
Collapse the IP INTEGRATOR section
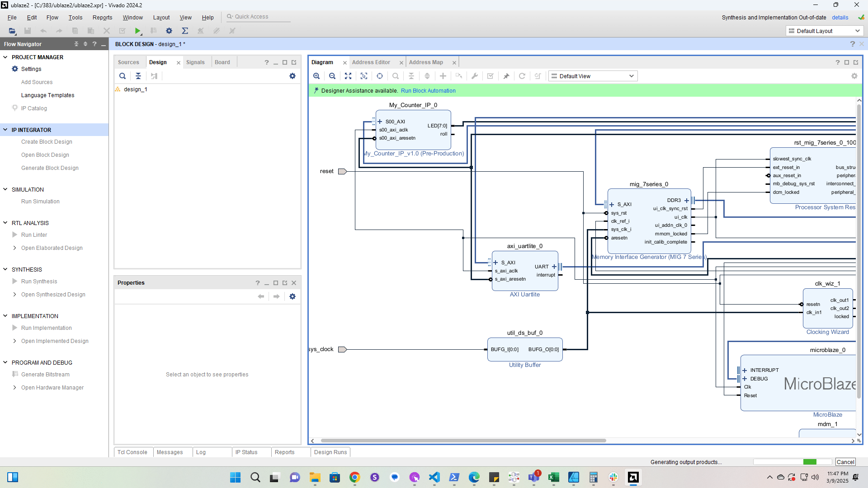coord(5,130)
